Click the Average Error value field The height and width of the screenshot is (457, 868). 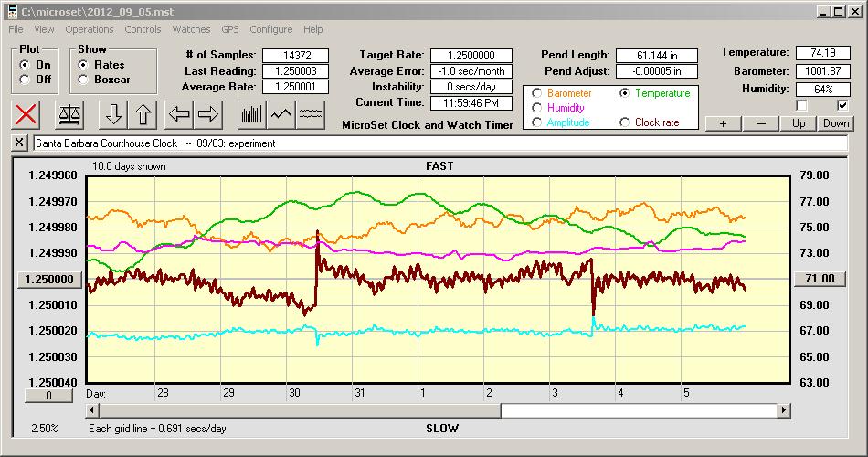471,71
